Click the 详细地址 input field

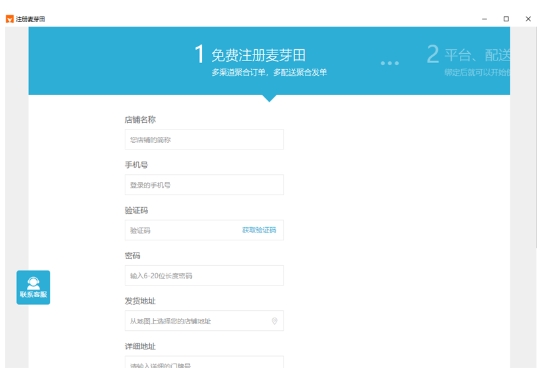204,362
